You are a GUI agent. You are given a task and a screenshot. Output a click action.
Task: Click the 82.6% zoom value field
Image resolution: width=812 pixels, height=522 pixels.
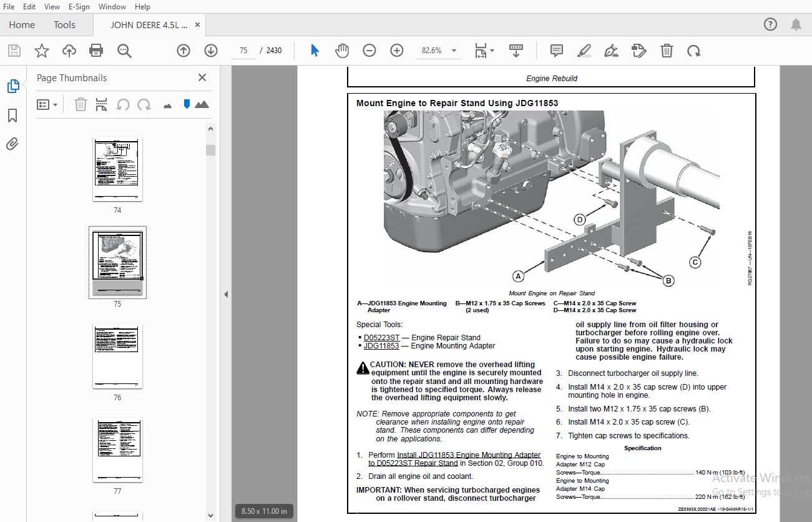click(x=432, y=51)
